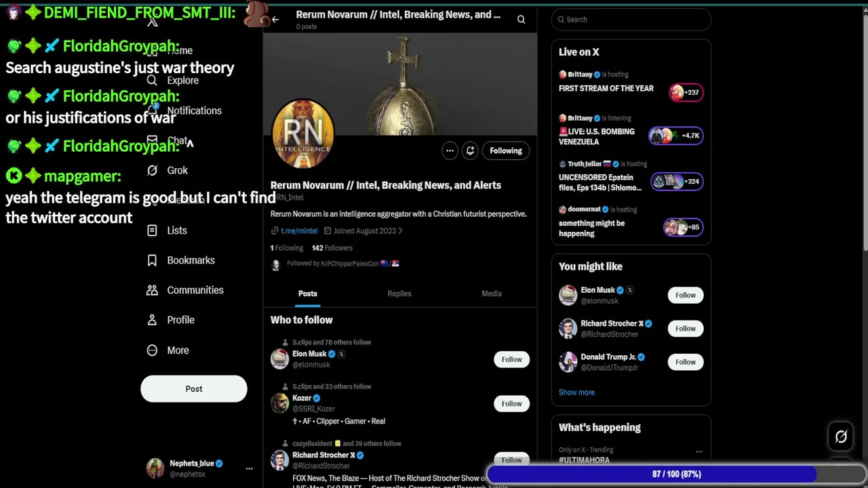The width and height of the screenshot is (868, 488).
Task: Click the Nephets.blue account avatar
Action: coord(155,468)
